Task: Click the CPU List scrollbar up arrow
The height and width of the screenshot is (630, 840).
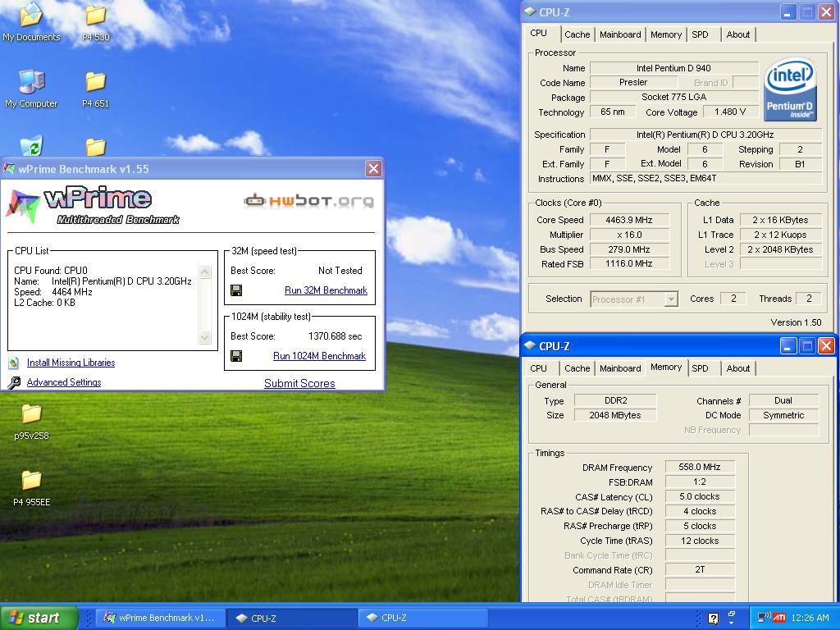Action: (x=204, y=272)
